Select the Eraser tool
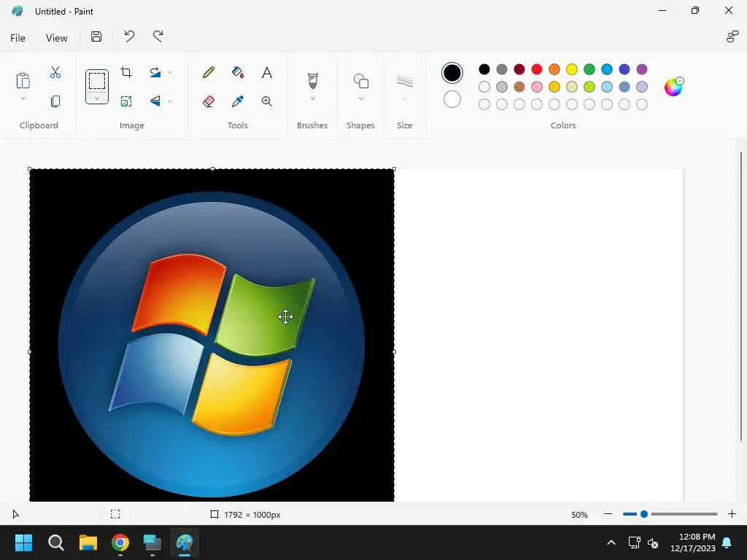Image resolution: width=747 pixels, height=560 pixels. point(208,101)
